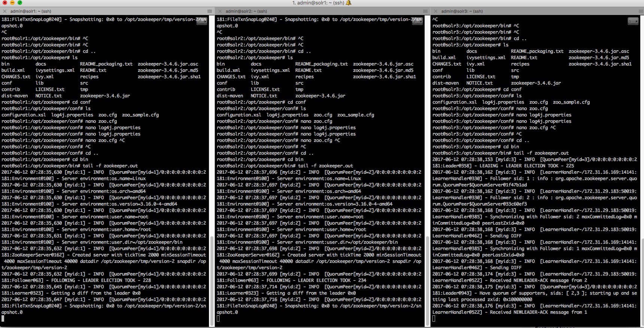644x328 pixels.
Task: Click the hollow cursor in the solr3 pane
Action: pos(434,319)
